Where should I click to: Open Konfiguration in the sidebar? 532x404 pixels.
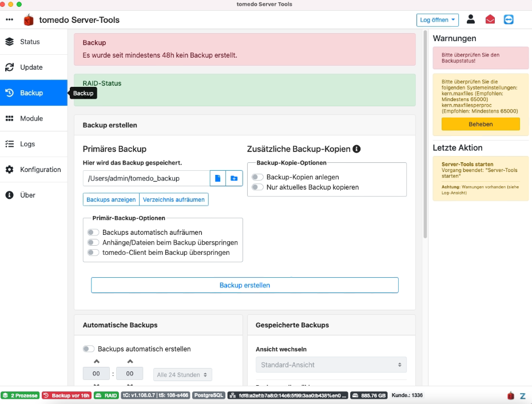tap(34, 170)
